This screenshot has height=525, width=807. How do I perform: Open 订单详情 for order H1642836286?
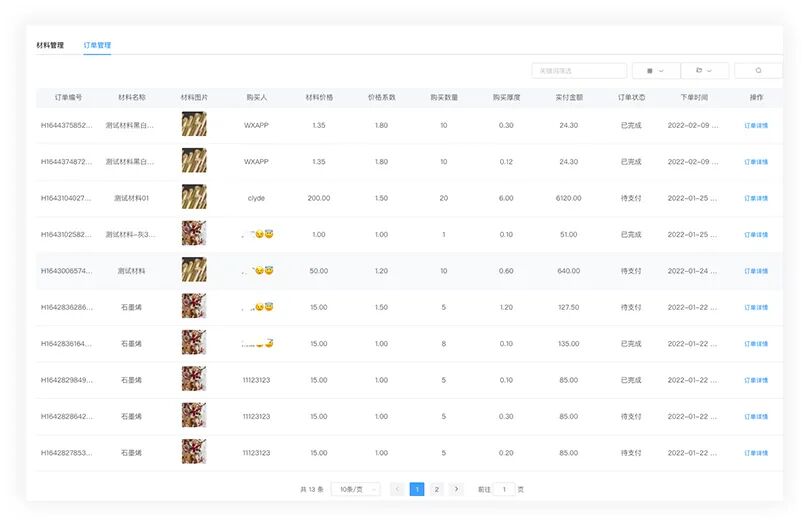(756, 307)
